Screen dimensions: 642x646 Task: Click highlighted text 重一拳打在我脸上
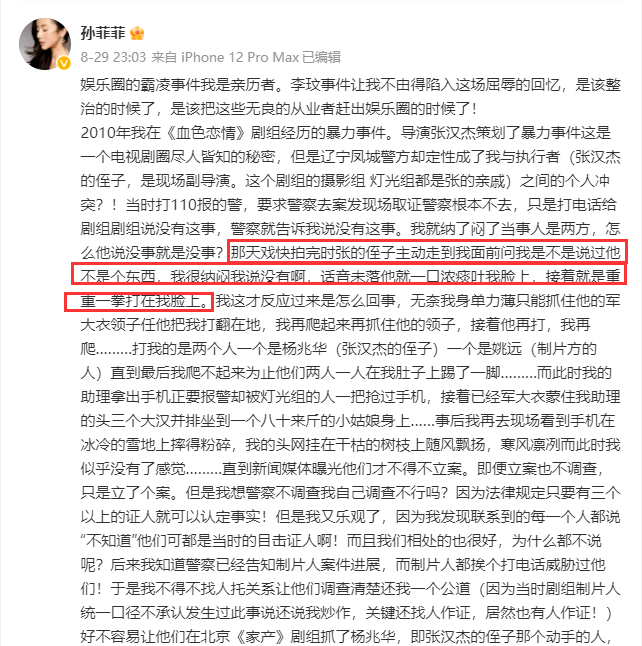coord(139,302)
